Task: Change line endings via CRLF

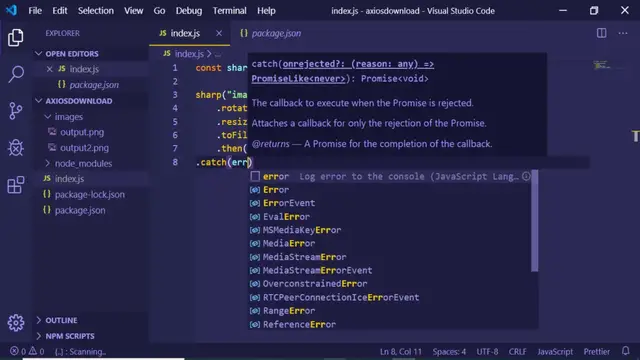Action: pyautogui.click(x=517, y=351)
